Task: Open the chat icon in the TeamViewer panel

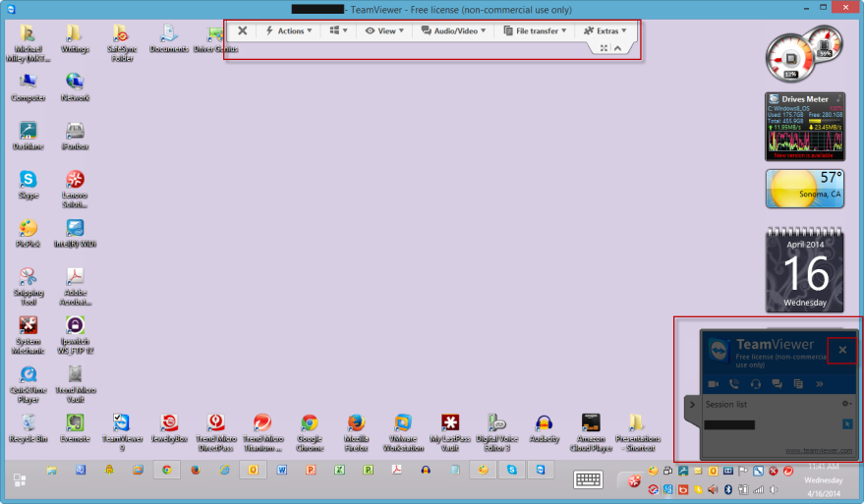Action: pos(777,383)
